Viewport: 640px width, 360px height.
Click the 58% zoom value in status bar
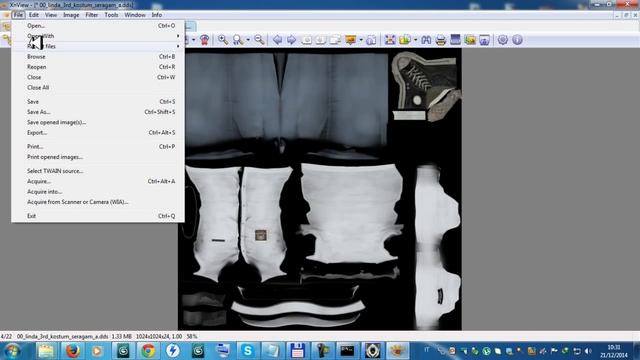click(192, 336)
